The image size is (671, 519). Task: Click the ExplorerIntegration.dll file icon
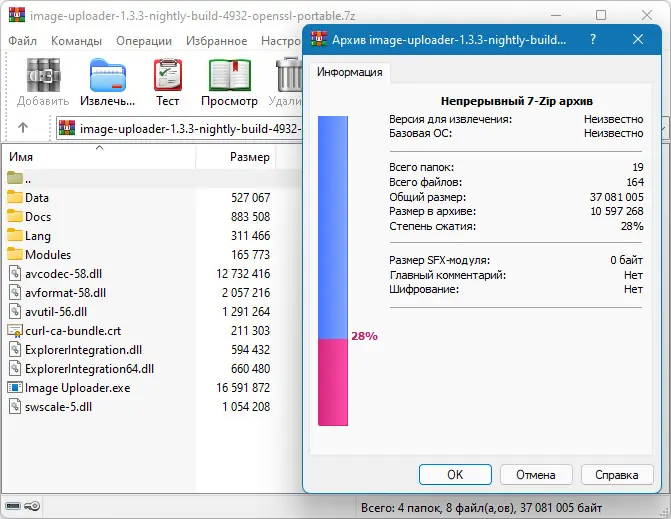pos(15,349)
